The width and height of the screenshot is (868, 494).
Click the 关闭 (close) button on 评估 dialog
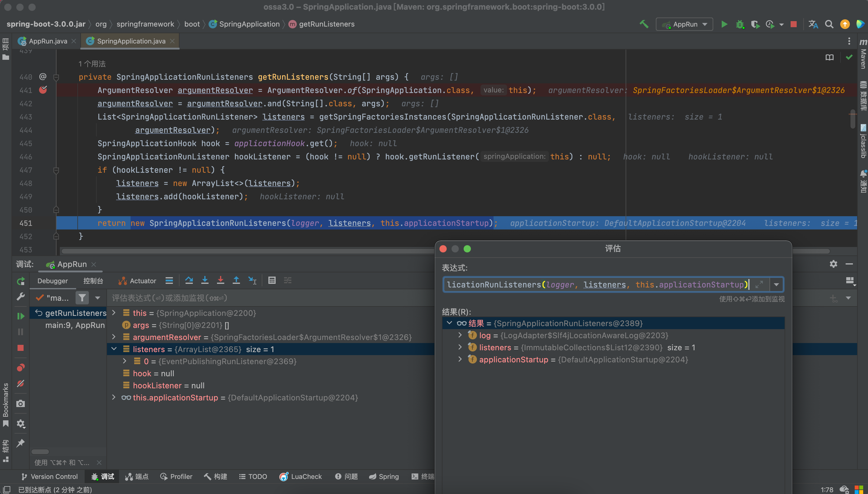pyautogui.click(x=444, y=249)
